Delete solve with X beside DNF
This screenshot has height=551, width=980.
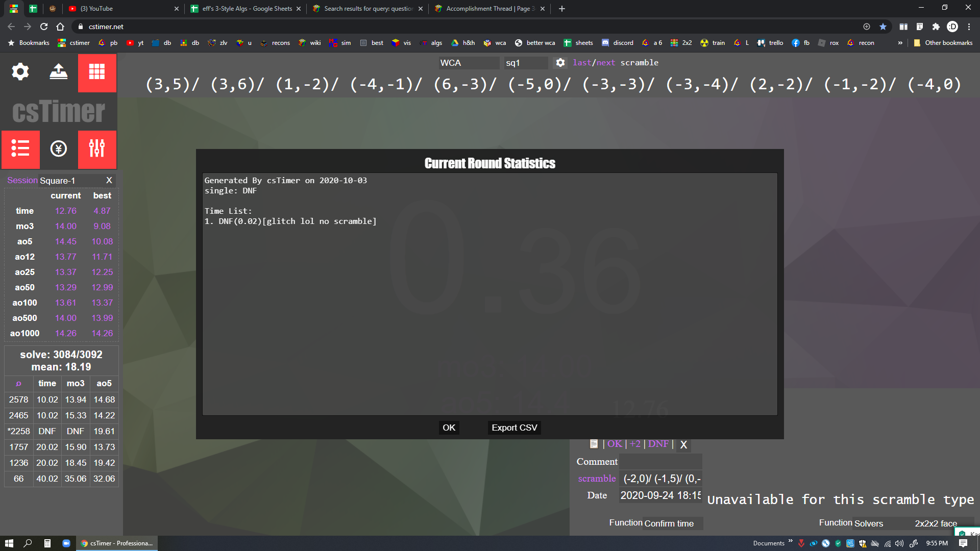683,444
